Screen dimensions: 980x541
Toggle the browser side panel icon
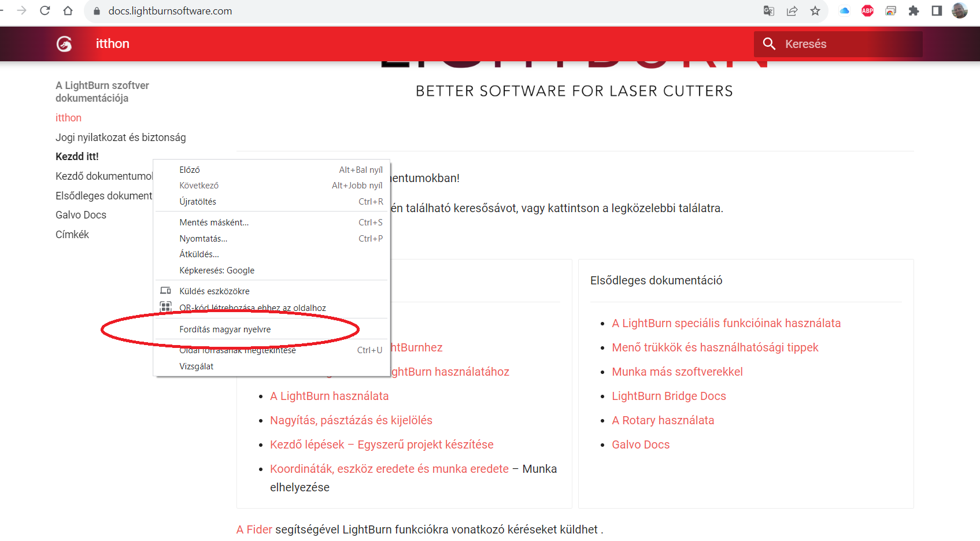[937, 10]
